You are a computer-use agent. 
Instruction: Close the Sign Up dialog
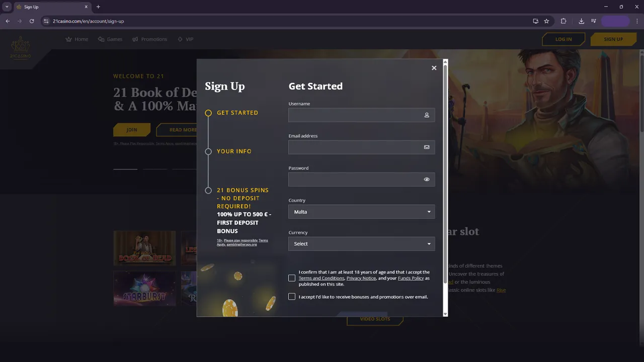[x=434, y=68]
